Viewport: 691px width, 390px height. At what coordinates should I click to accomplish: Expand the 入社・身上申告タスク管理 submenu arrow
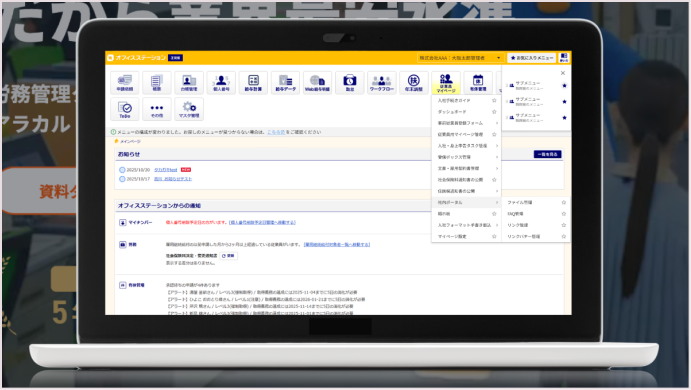(497, 146)
